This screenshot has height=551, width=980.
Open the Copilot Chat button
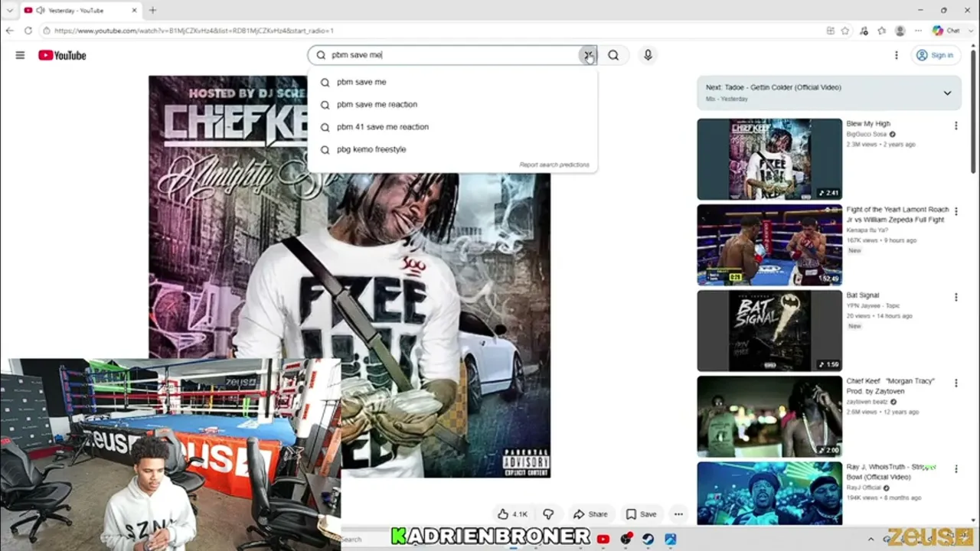point(946,31)
